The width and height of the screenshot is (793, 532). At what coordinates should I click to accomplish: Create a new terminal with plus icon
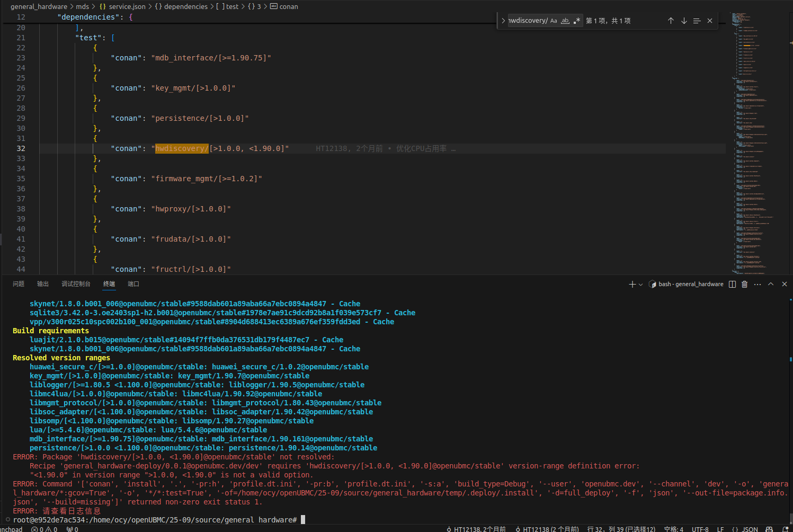[632, 285]
